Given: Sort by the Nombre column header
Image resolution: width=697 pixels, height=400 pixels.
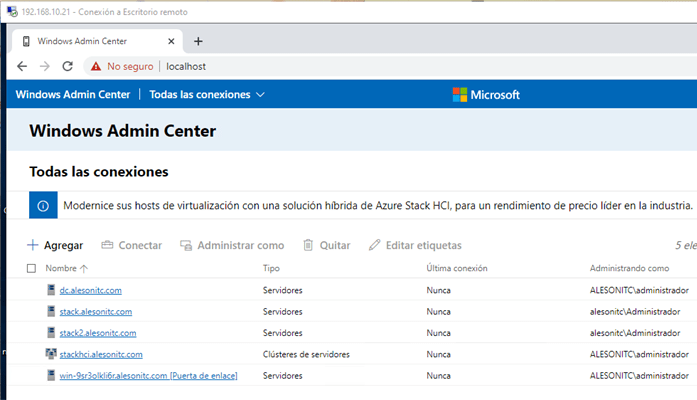Looking at the screenshot, I should 67,268.
